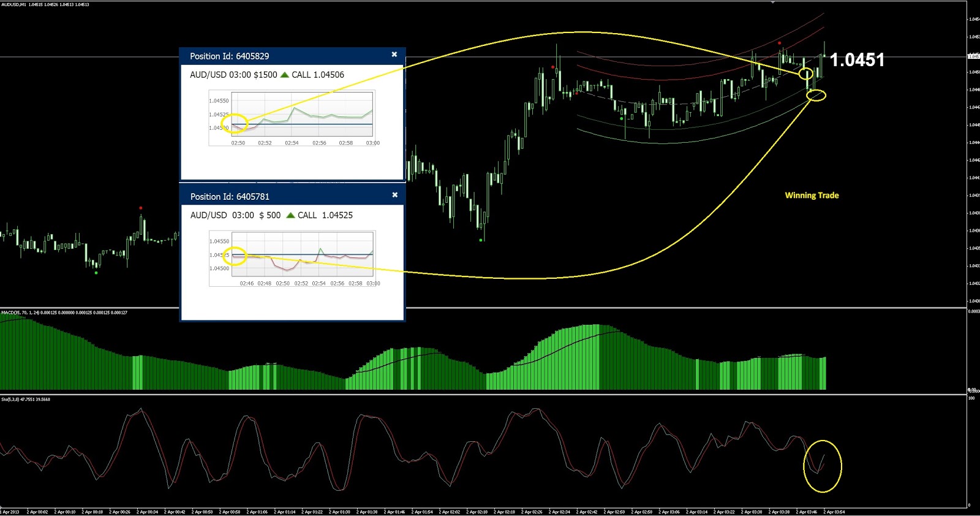Click the '2 Apr 03:54' time axis label

[834, 512]
